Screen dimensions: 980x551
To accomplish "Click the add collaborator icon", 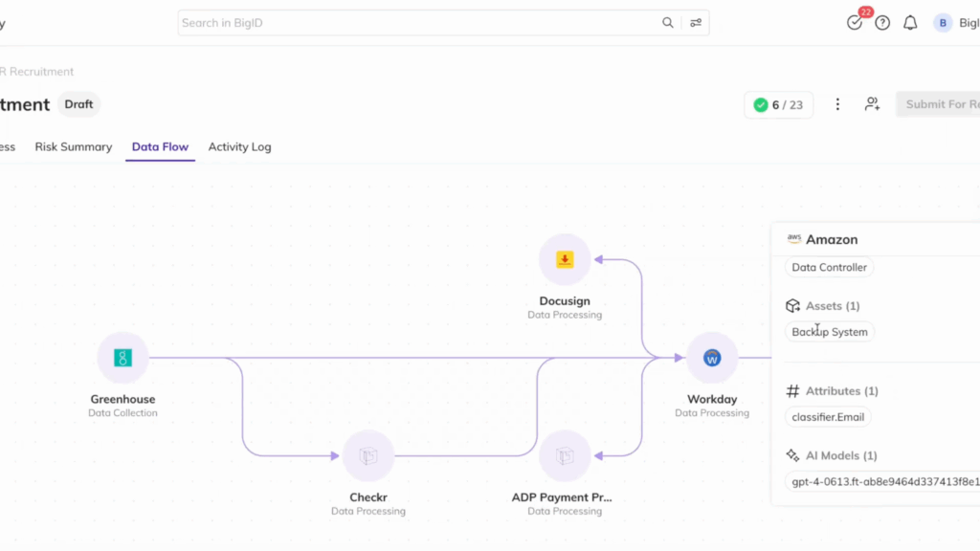I will (x=872, y=104).
